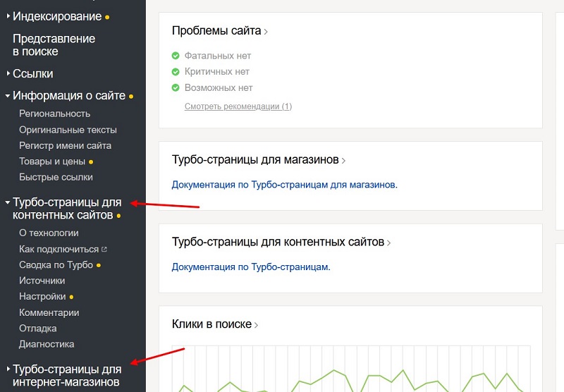Click chevron after Турбо-страницы для магазинов

point(343,161)
